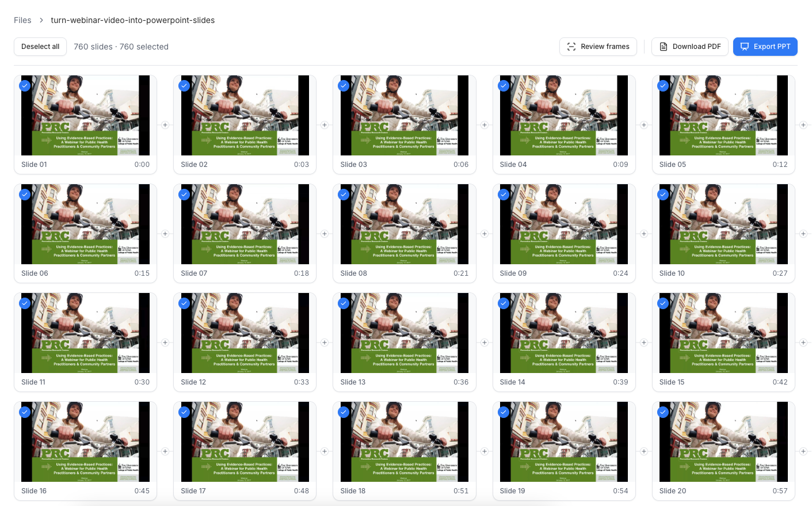Select the Slide 07 thumbnail preview
Image resolution: width=812 pixels, height=506 pixels.
(x=245, y=224)
